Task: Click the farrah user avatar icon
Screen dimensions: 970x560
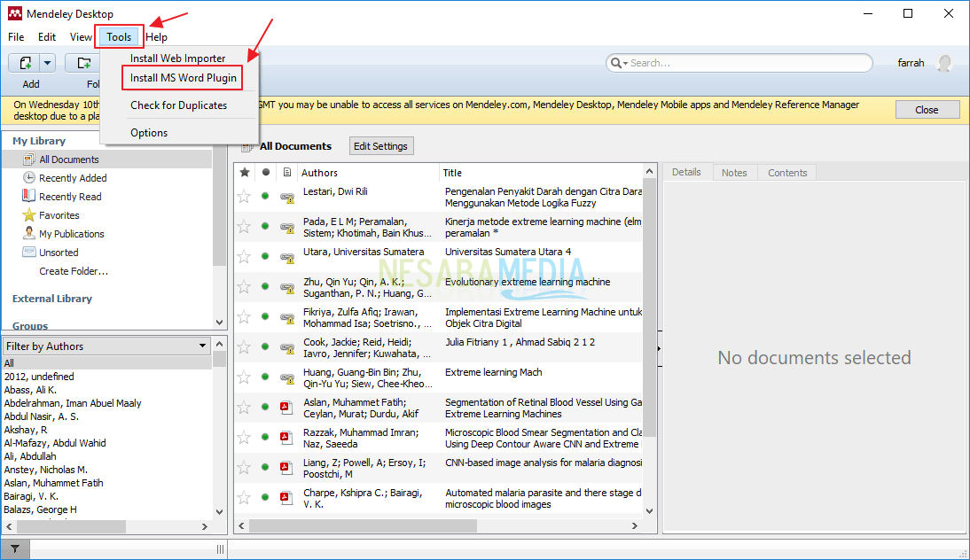Action: (x=944, y=63)
